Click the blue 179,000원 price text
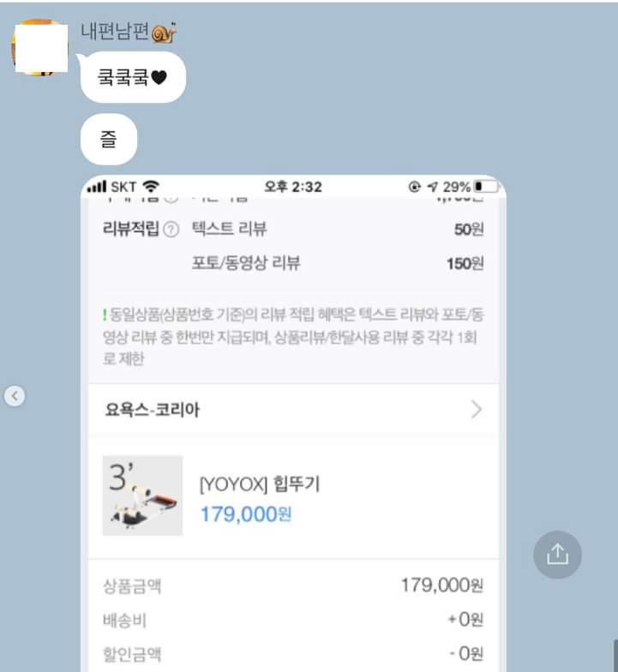The width and height of the screenshot is (618, 672). [246, 514]
